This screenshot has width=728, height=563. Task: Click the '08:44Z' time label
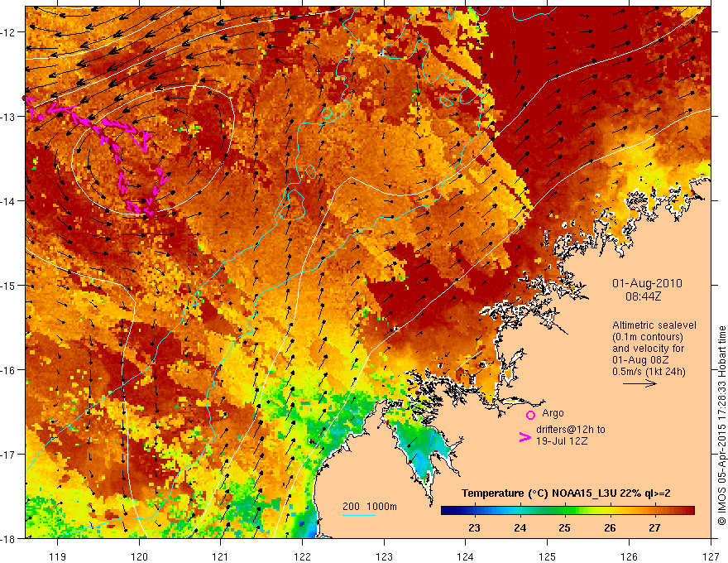pos(643,296)
